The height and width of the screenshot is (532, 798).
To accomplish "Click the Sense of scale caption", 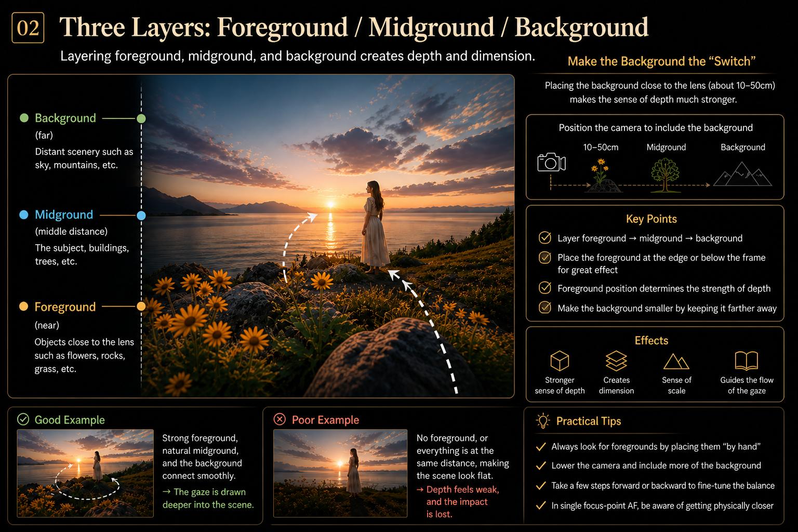I will (x=676, y=385).
